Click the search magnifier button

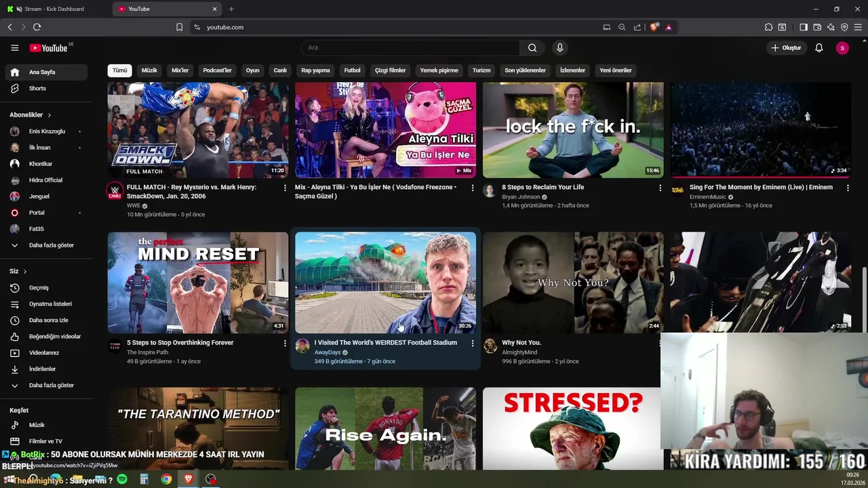point(532,47)
